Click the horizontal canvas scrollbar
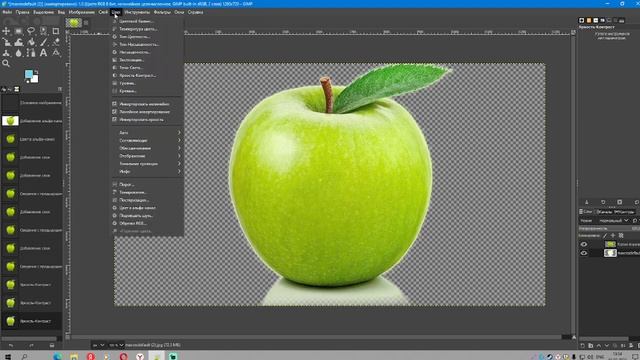640x360 pixels. click(x=316, y=337)
